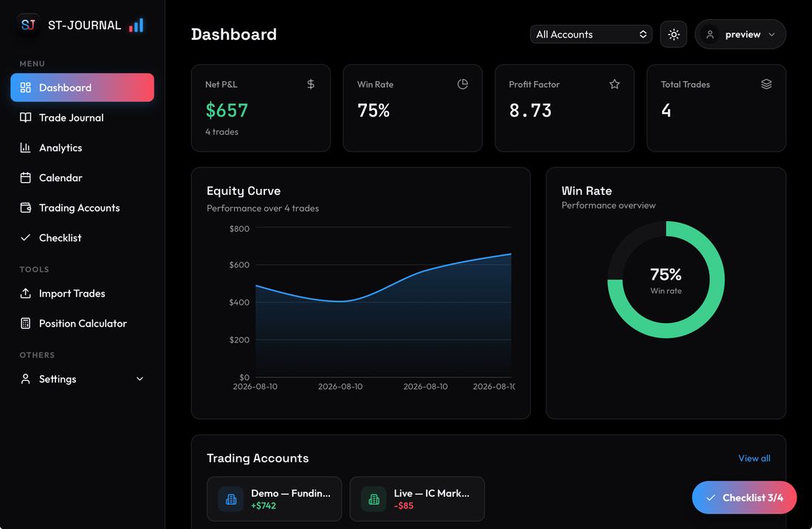
Task: Click the Total Trades value 4
Action: pyautogui.click(x=666, y=110)
